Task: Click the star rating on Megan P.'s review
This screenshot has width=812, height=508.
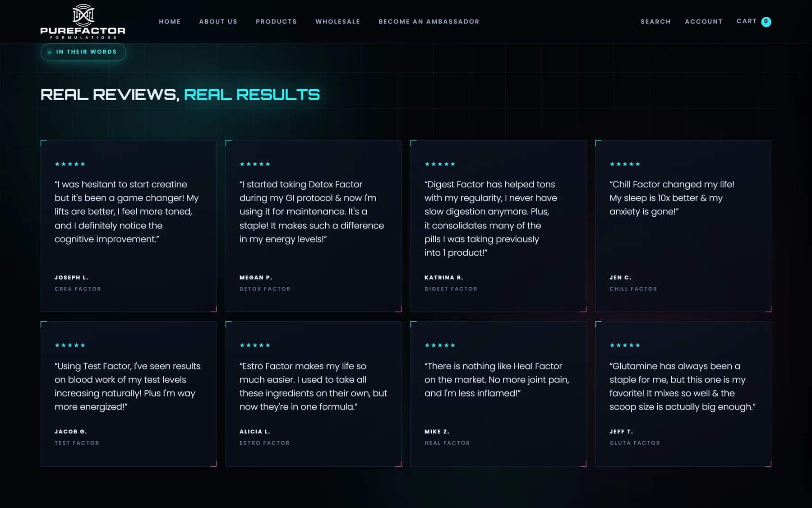Action: coord(255,164)
